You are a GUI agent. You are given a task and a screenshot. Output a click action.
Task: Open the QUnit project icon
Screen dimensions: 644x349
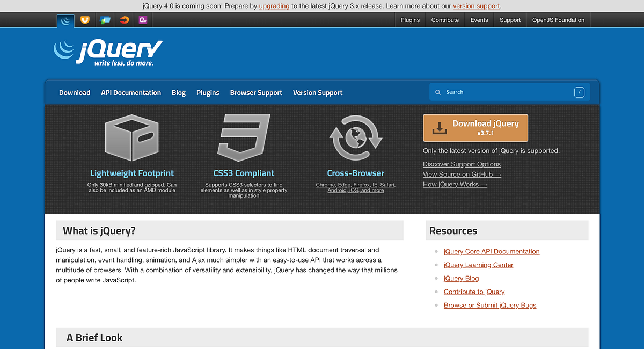[142, 20]
